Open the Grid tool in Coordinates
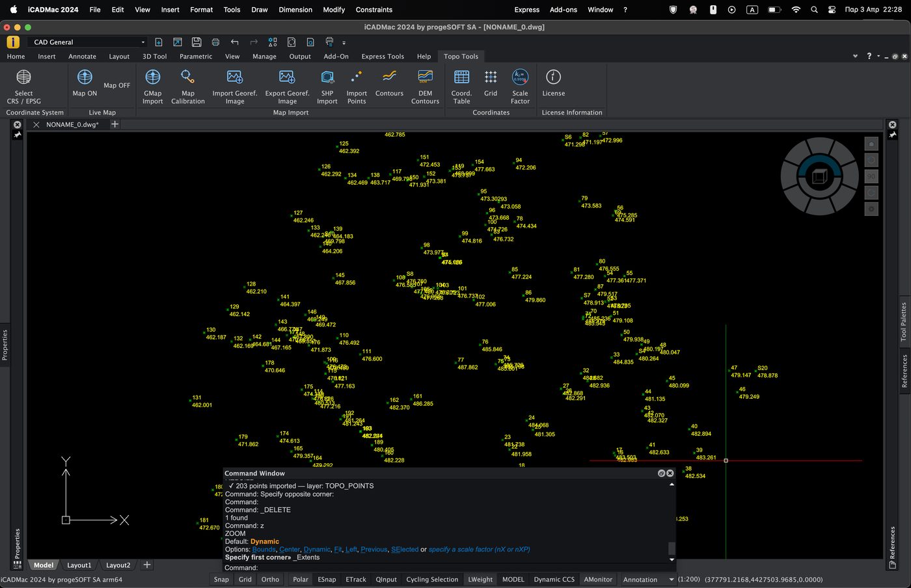Screen dimensions: 911x588 coord(491,83)
